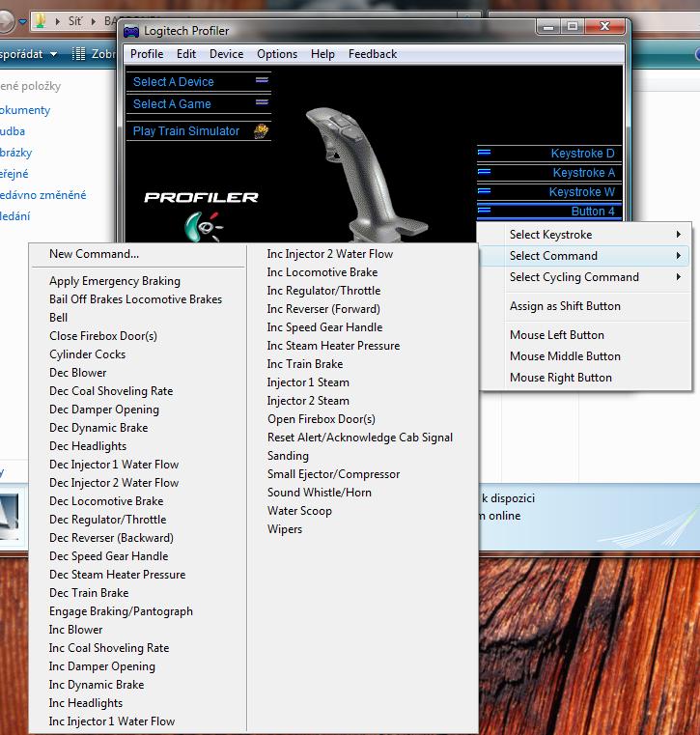Select Dec Train Brake command
The image size is (700, 735).
pyautogui.click(x=89, y=592)
